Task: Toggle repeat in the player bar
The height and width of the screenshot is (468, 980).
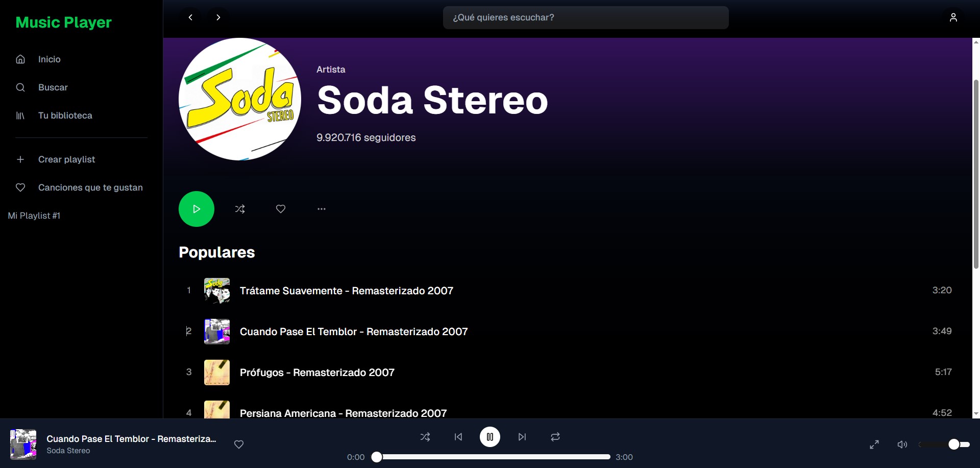Action: coord(555,437)
